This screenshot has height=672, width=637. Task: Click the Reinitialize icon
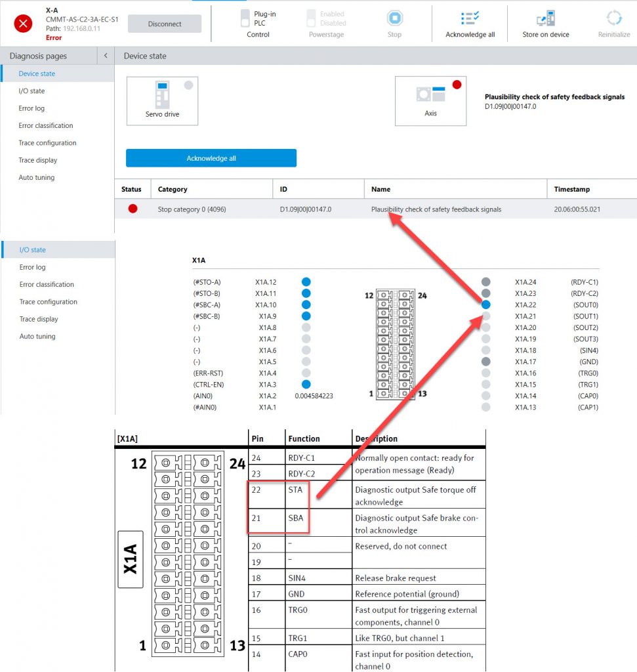[x=614, y=18]
